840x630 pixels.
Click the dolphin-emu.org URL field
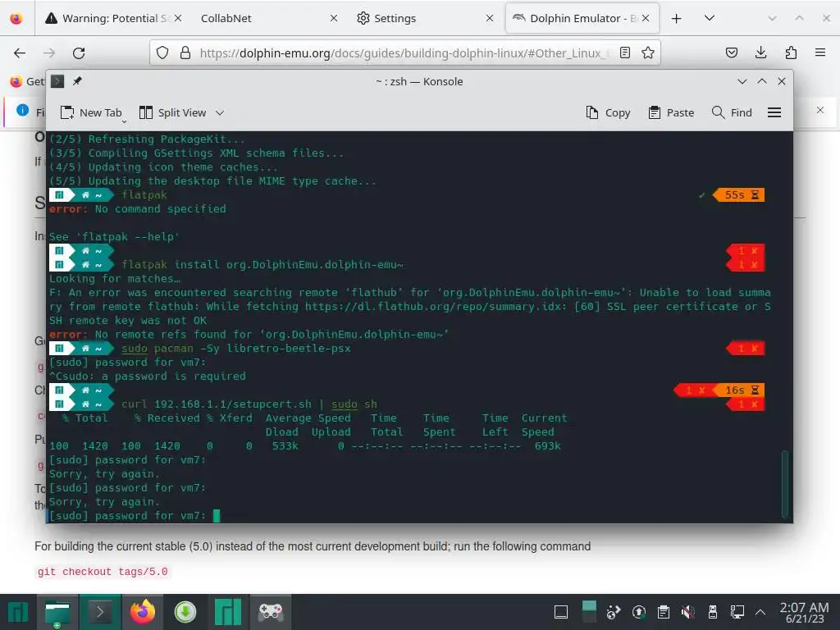[404, 52]
